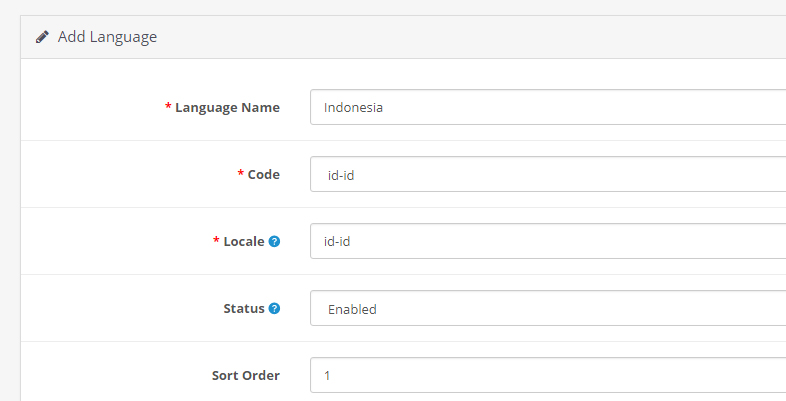Click the grey page background above the panel

[x=400, y=7]
